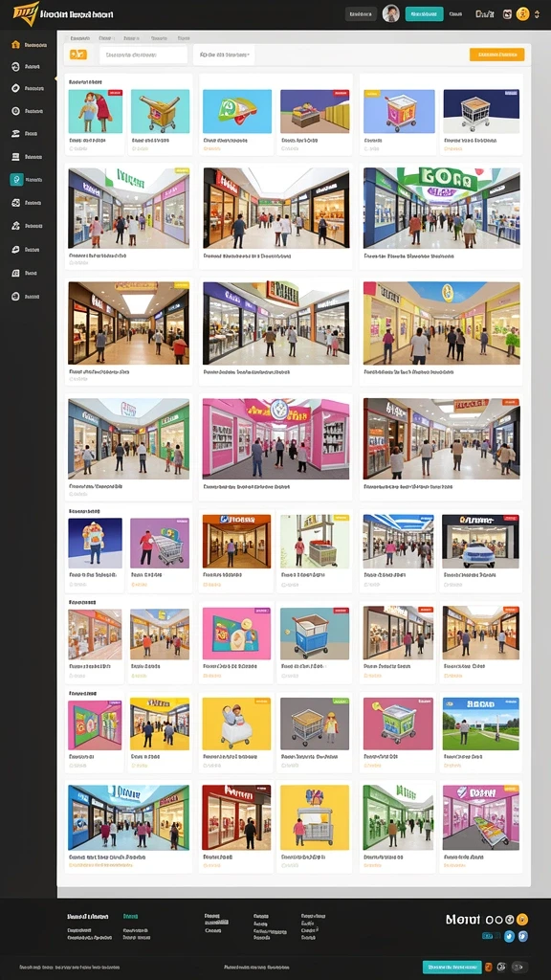The width and height of the screenshot is (551, 980).
Task: Click the orange home icon in sidebar
Action: 15,44
